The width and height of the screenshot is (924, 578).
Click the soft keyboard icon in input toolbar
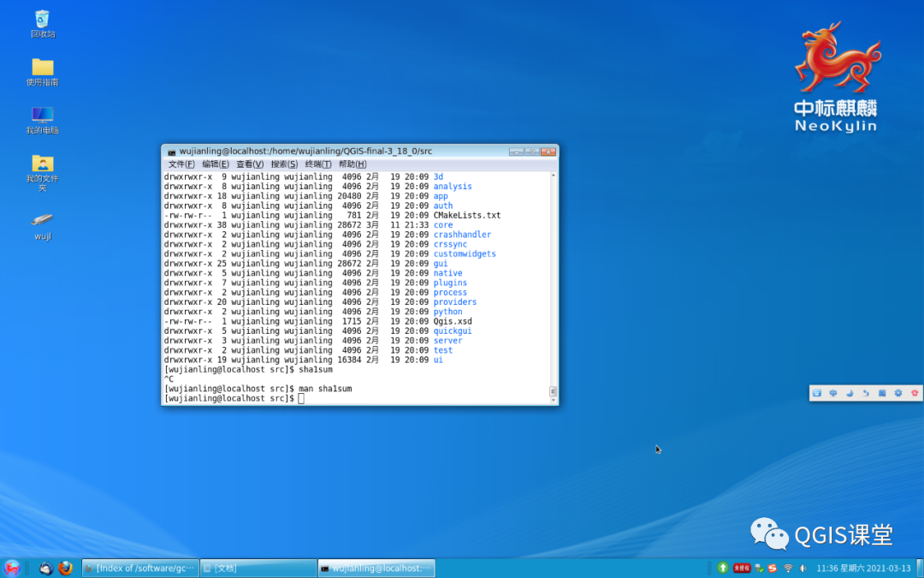pos(817,393)
